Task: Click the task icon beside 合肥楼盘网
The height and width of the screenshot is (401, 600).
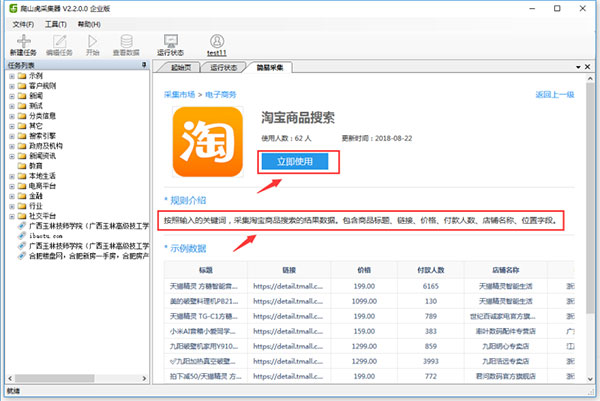Action: tap(22, 256)
